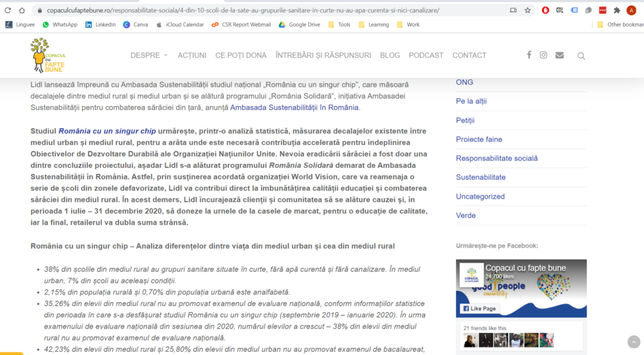Click the envelope email icon in header

tap(559, 55)
